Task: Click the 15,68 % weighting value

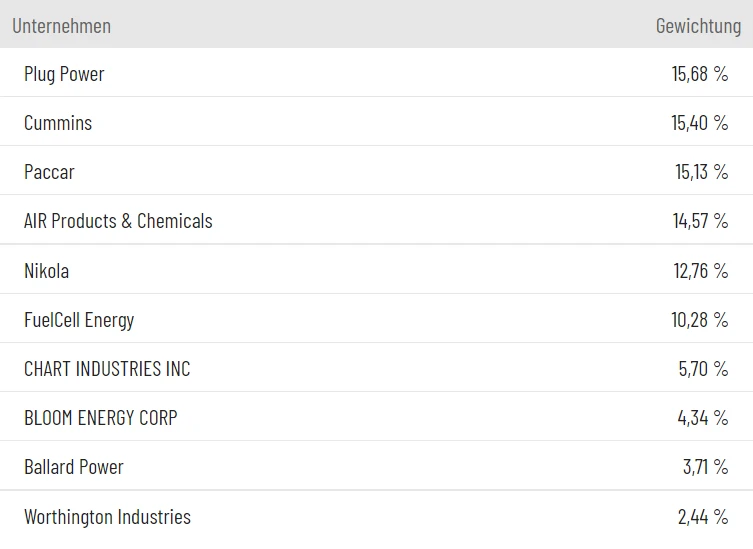Action: [x=700, y=74]
